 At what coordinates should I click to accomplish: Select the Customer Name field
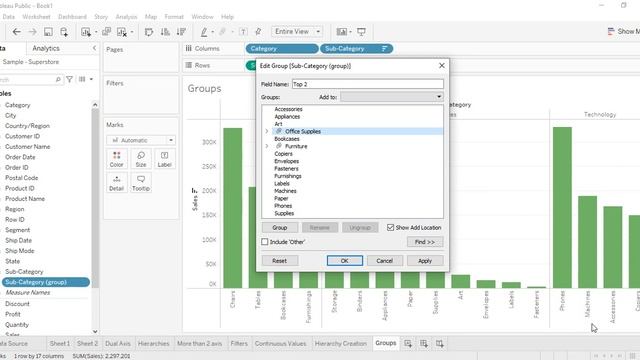(x=28, y=147)
